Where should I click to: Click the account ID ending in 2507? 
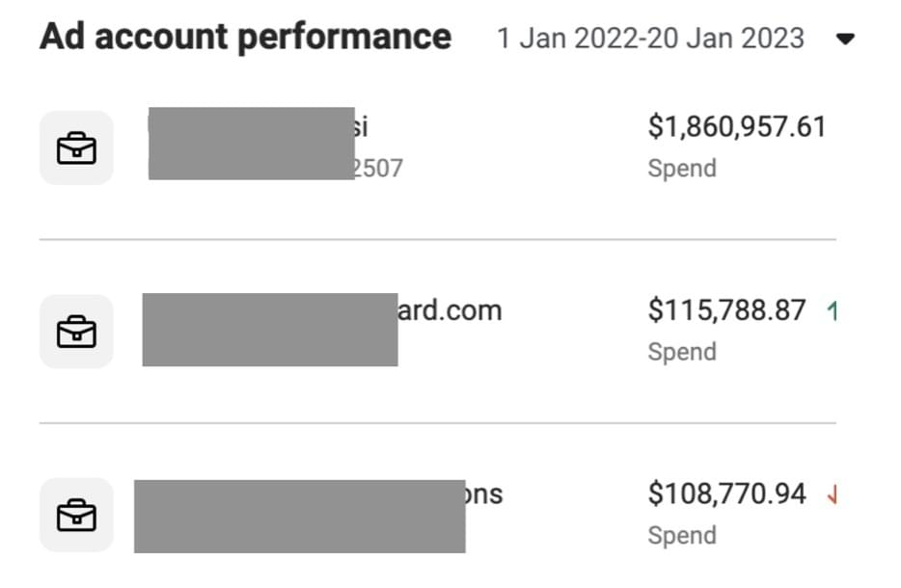click(378, 169)
